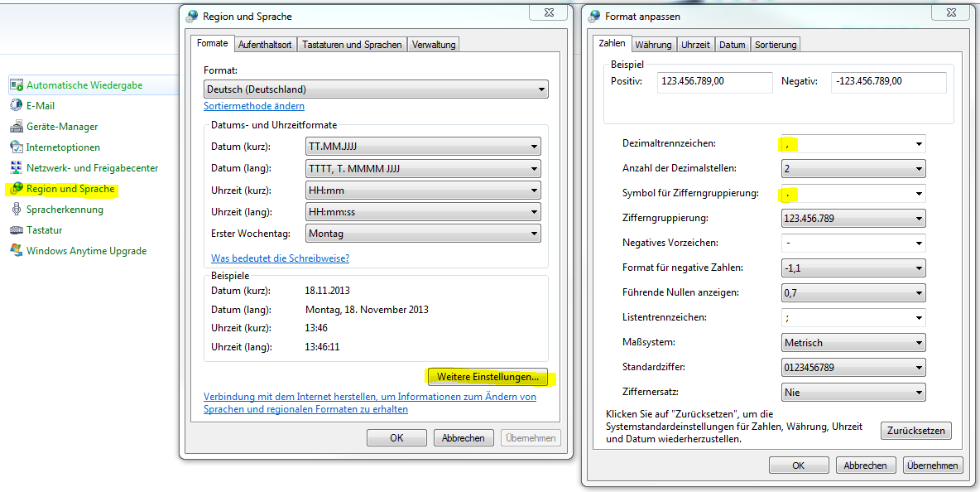980x492 pixels.
Task: Click the Netzwerk- und Freigabecenter icon
Action: point(17,167)
